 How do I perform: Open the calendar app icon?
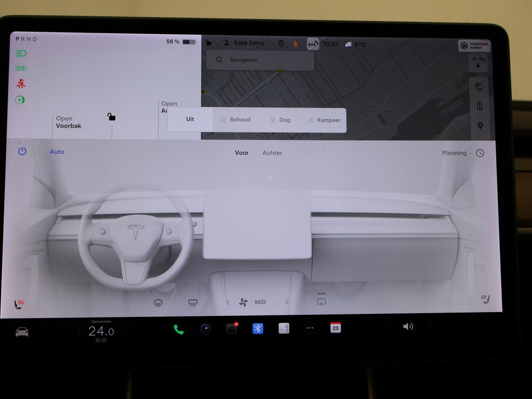click(x=336, y=328)
